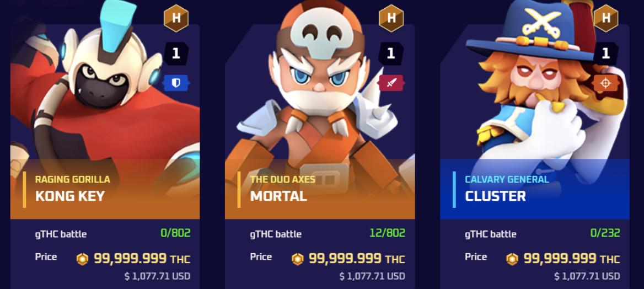Click the level 1 badge on Cluster card
The height and width of the screenshot is (289, 644).
coord(606,53)
